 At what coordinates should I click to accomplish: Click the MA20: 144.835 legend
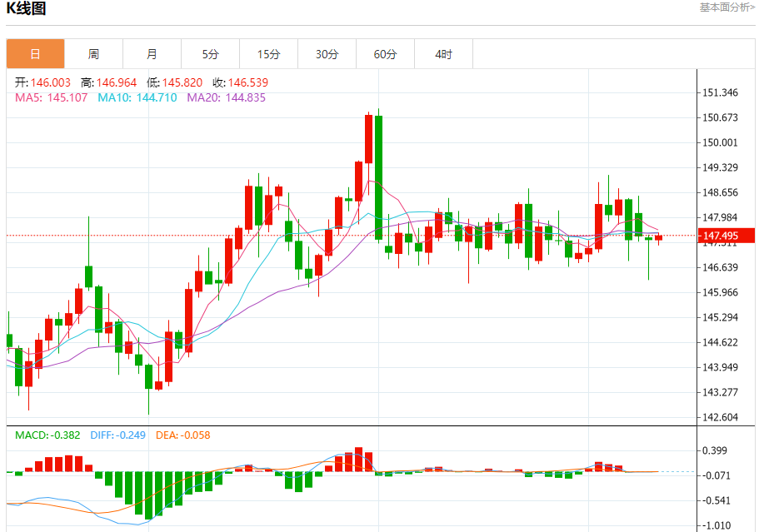pyautogui.click(x=226, y=97)
